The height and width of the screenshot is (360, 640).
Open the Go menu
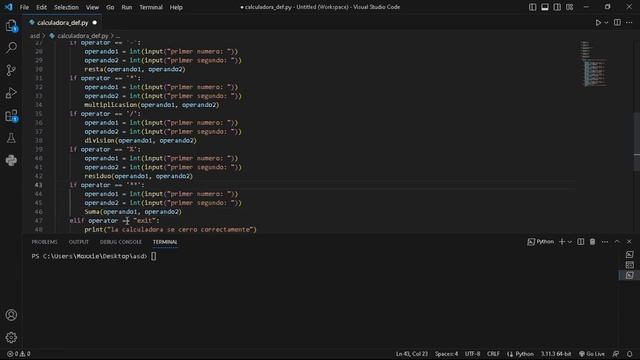[110, 7]
